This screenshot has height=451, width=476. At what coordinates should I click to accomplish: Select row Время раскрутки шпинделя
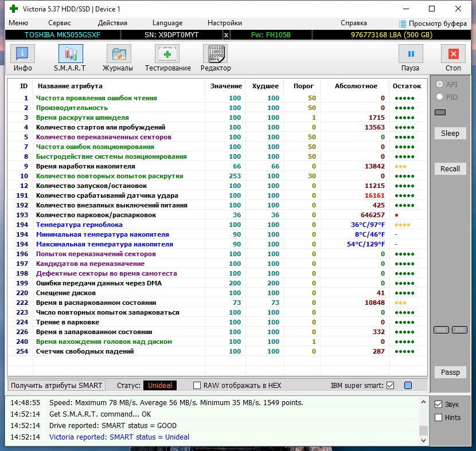point(217,117)
